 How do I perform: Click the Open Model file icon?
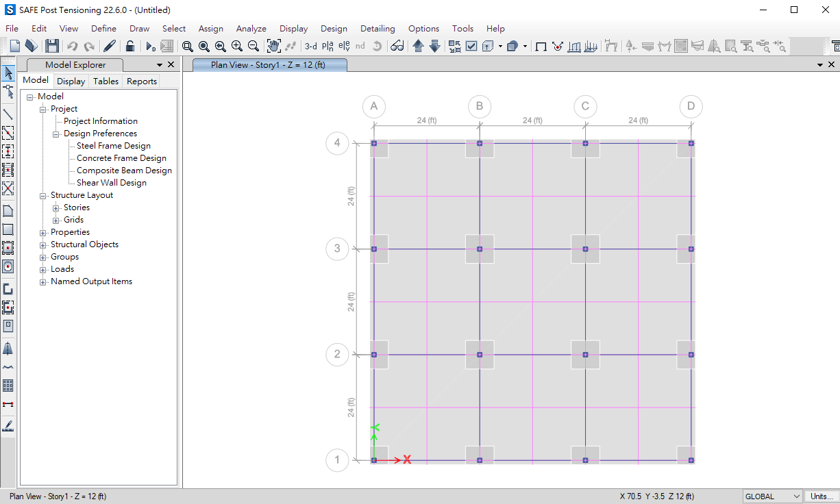click(31, 46)
